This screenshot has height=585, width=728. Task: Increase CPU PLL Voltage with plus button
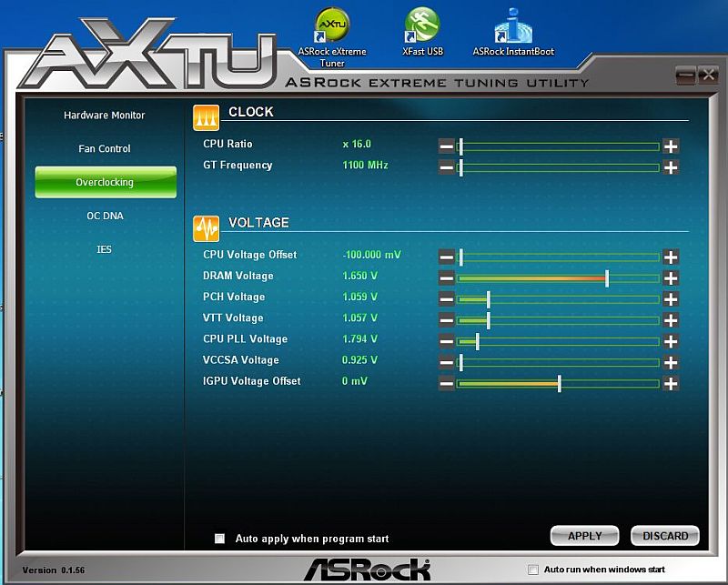pyautogui.click(x=671, y=341)
